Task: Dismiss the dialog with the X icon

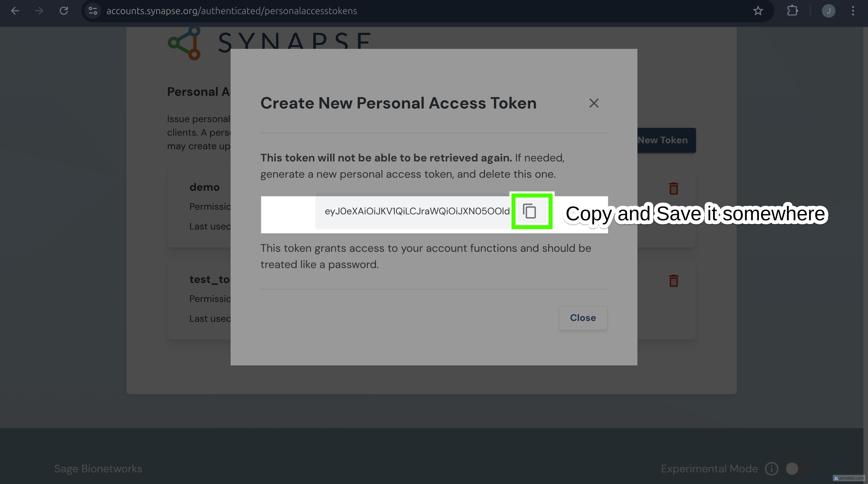Action: tap(594, 103)
